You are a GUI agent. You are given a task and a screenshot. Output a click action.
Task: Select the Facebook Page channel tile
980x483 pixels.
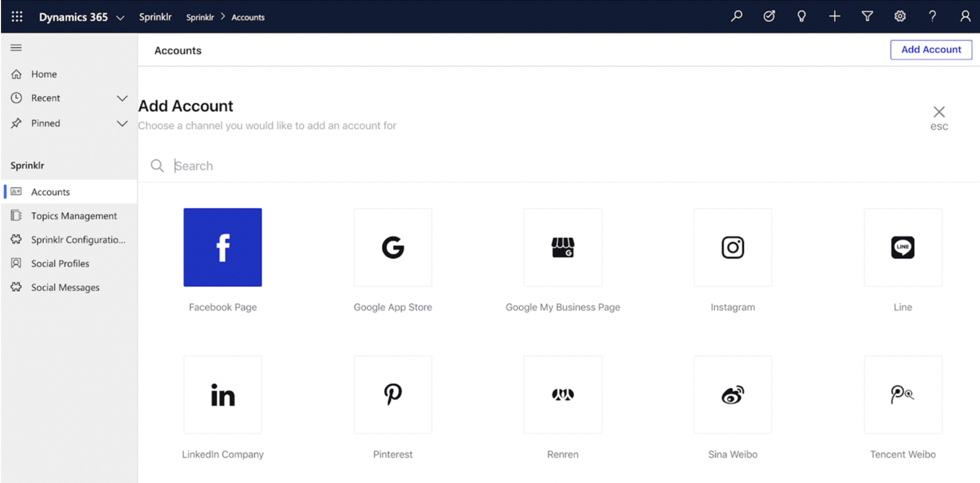point(223,247)
